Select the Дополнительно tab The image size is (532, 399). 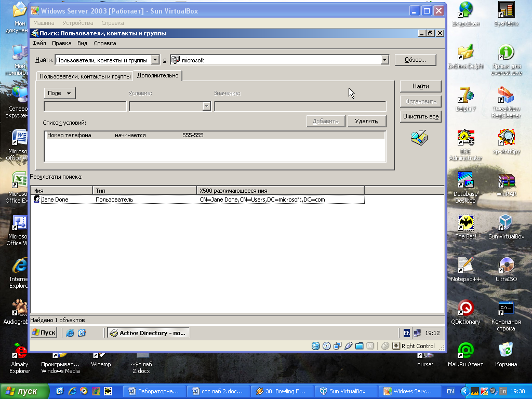pyautogui.click(x=158, y=75)
